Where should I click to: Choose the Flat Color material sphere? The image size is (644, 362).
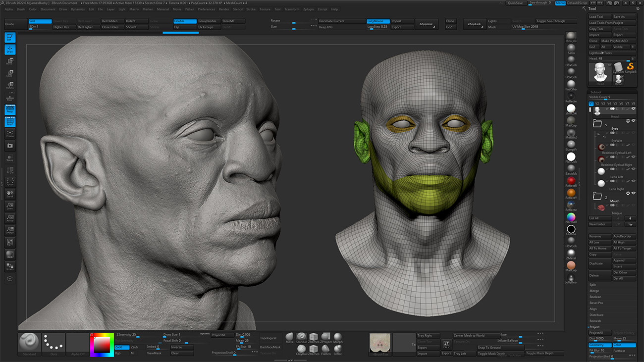[x=571, y=157]
